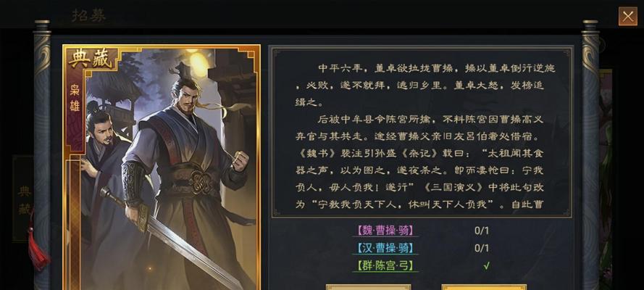Viewport: 644px width, 290px height.
Task: Click the pale yellow button bottom left
Action: [368, 286]
